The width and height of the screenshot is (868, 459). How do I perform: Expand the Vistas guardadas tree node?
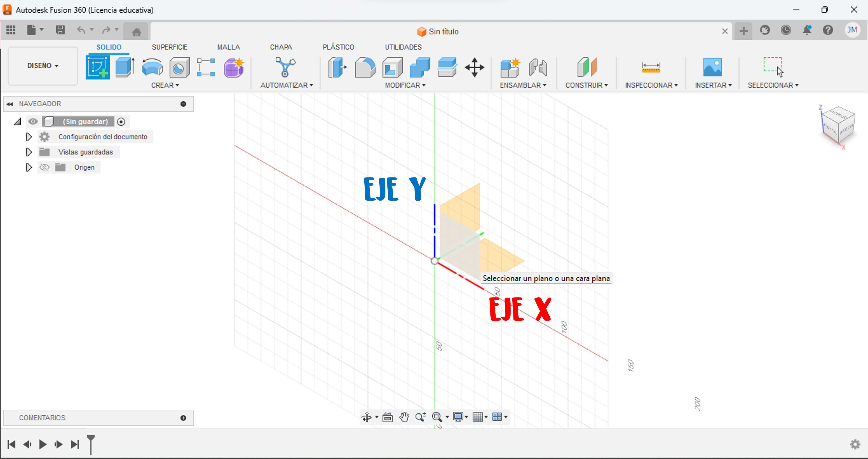(x=29, y=152)
